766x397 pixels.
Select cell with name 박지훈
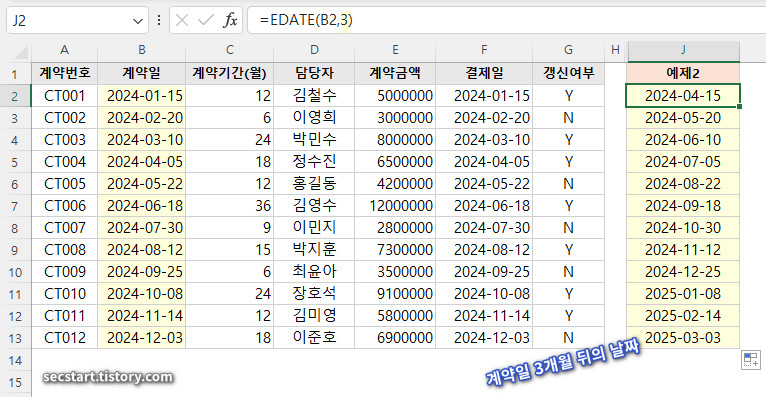point(314,249)
